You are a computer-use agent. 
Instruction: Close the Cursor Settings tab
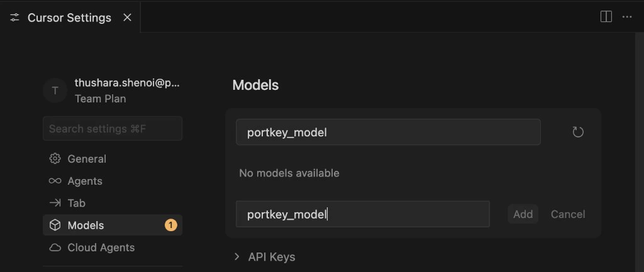(127, 18)
